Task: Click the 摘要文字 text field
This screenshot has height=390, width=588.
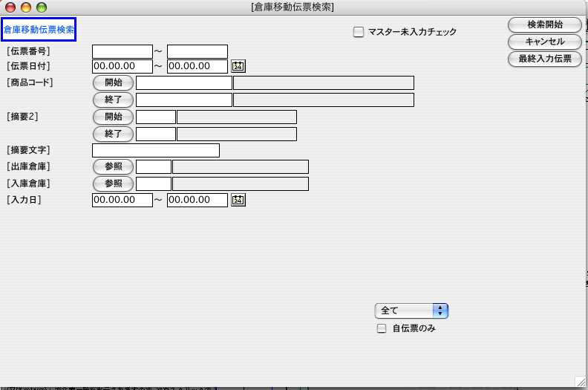Action: click(155, 151)
